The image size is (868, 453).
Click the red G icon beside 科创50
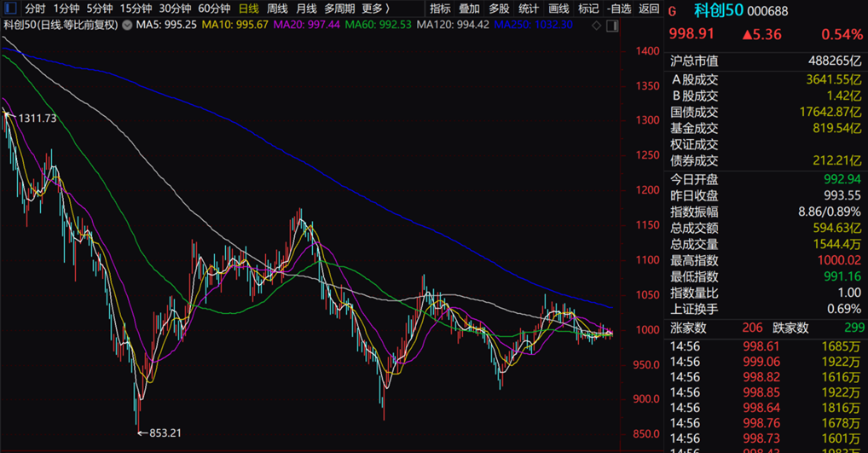(673, 11)
